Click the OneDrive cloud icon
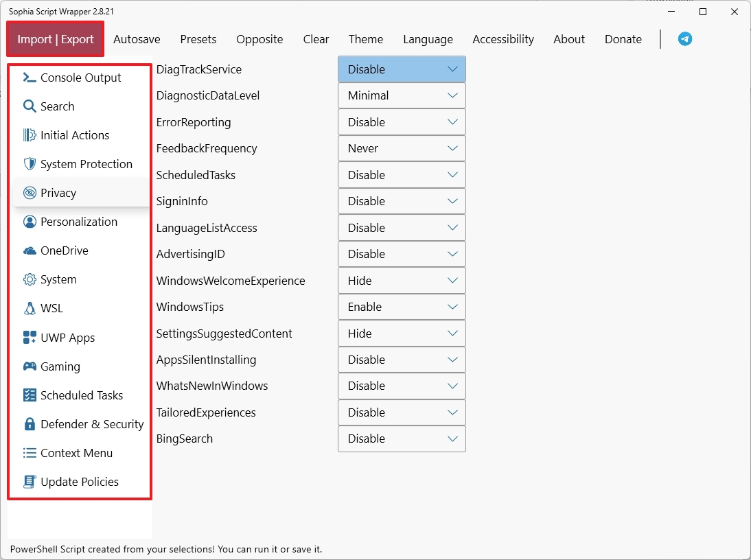This screenshot has width=751, height=560. coord(30,250)
